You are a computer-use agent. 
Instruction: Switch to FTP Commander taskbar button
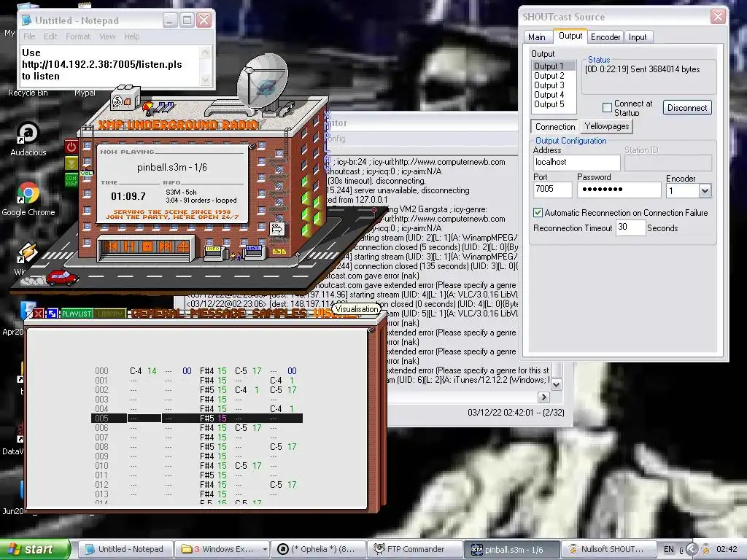point(414,550)
